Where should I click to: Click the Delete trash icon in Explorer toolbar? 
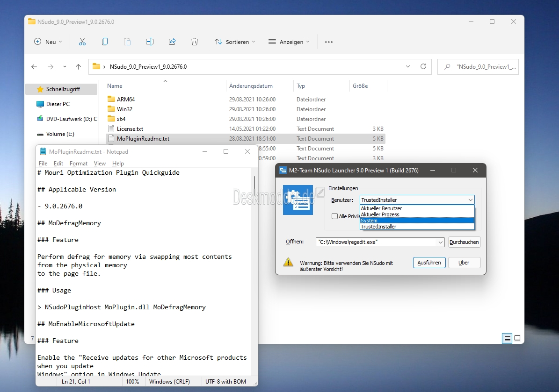click(195, 42)
